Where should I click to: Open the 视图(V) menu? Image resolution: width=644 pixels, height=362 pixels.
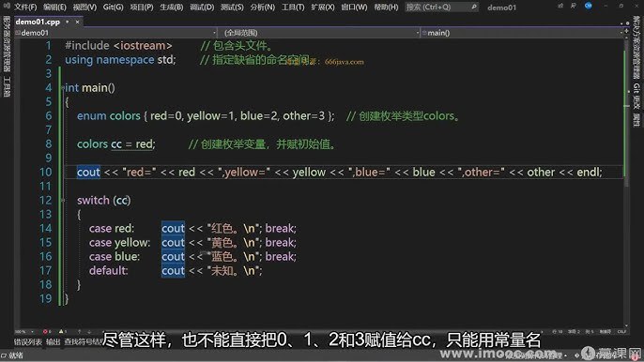[x=84, y=7]
